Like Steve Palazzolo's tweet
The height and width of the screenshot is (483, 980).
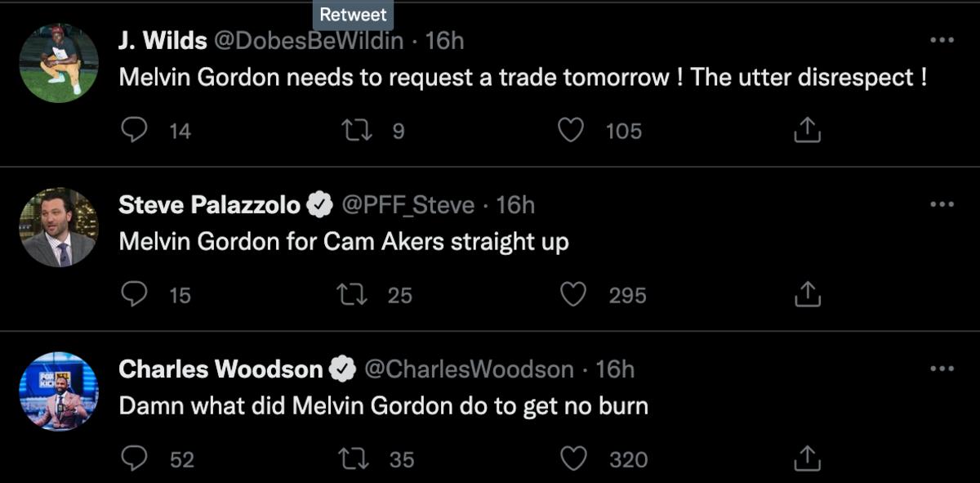tap(573, 294)
